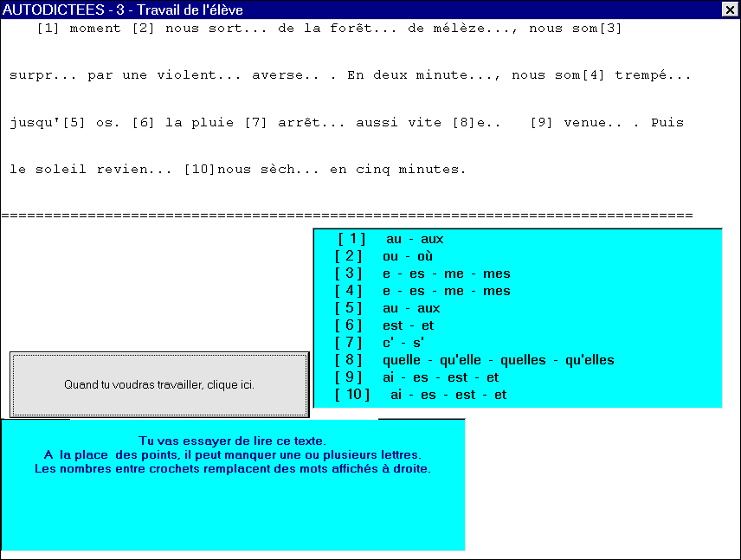Pick row [3] 'e - es - me - mes'
Viewport: 741px width, 560px height.
(x=423, y=274)
